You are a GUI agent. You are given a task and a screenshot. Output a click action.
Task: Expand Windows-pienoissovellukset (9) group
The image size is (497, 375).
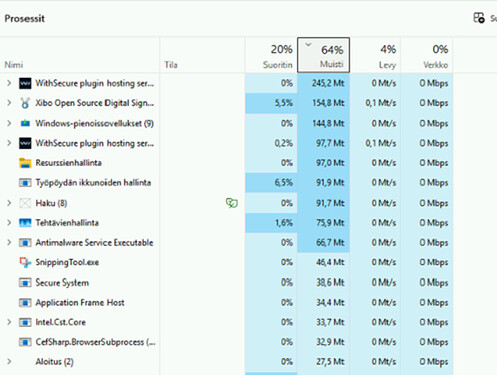[x=9, y=123]
